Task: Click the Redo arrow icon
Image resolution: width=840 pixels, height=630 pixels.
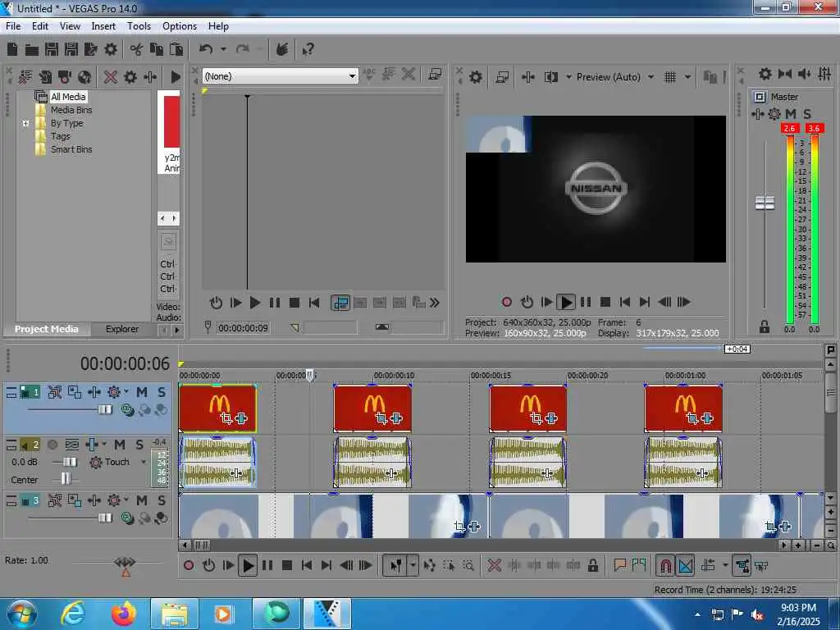Action: tap(243, 49)
